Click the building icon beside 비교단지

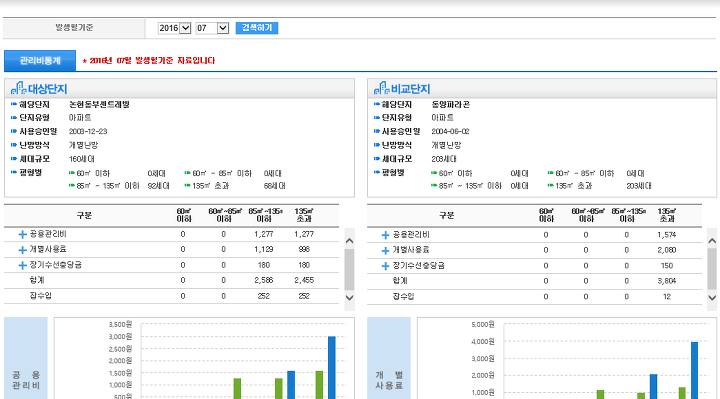pyautogui.click(x=381, y=88)
